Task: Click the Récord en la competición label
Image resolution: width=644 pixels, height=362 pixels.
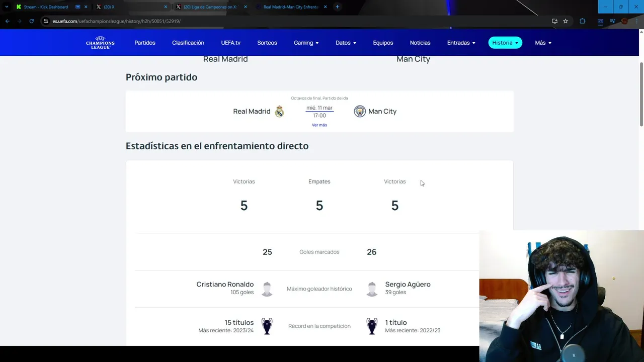Action: [319, 326]
